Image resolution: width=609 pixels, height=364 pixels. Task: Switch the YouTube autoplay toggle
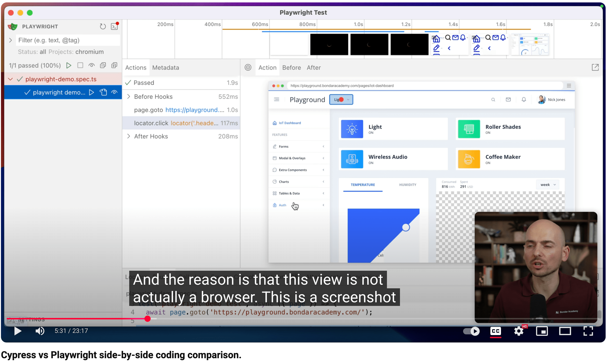[471, 331]
